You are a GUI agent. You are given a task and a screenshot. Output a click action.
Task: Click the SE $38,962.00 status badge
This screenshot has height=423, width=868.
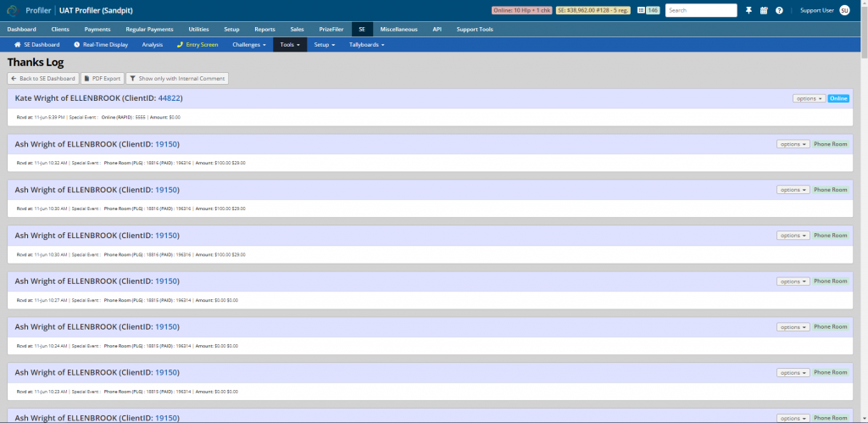593,10
